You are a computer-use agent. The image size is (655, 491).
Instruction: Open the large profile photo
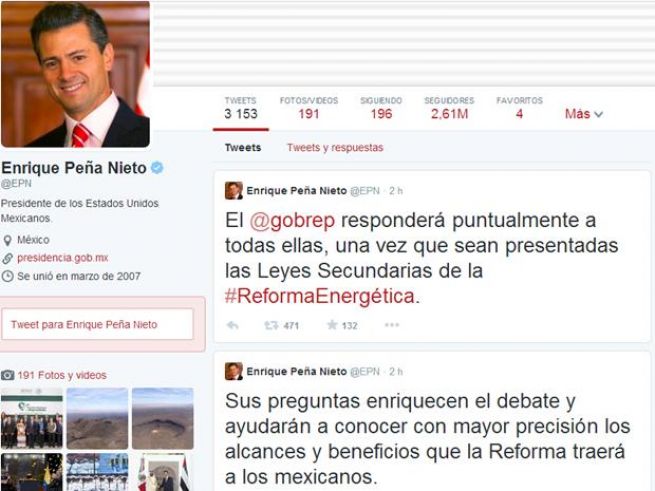(76, 74)
